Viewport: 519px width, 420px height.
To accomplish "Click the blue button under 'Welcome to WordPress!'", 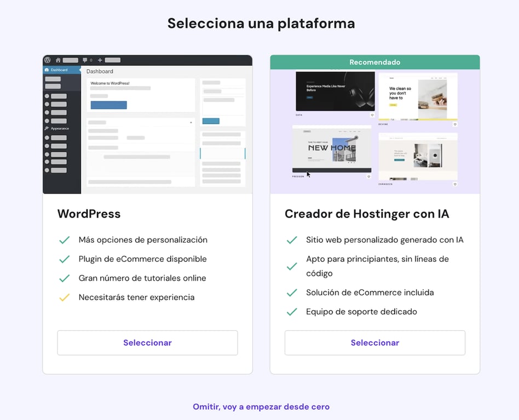I will [x=108, y=105].
